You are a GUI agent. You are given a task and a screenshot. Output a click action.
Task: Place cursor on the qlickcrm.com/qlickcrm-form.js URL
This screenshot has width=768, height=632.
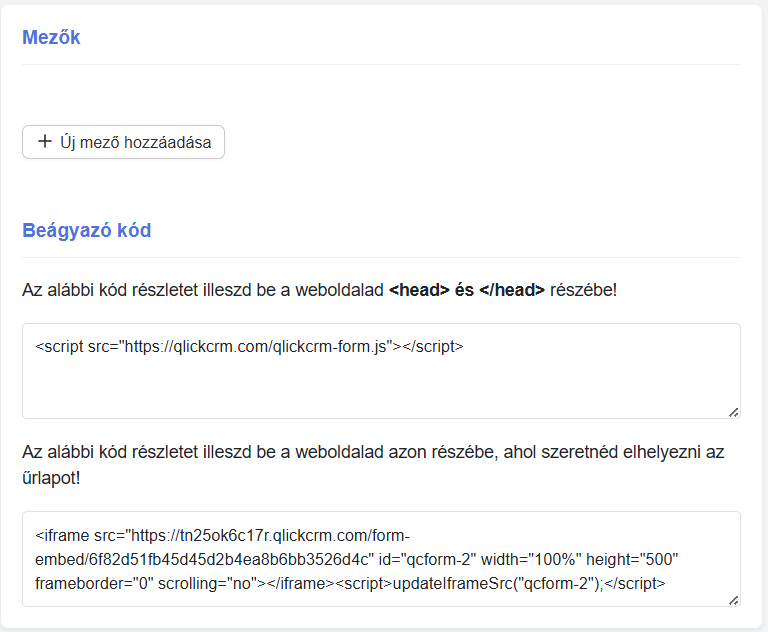(259, 347)
